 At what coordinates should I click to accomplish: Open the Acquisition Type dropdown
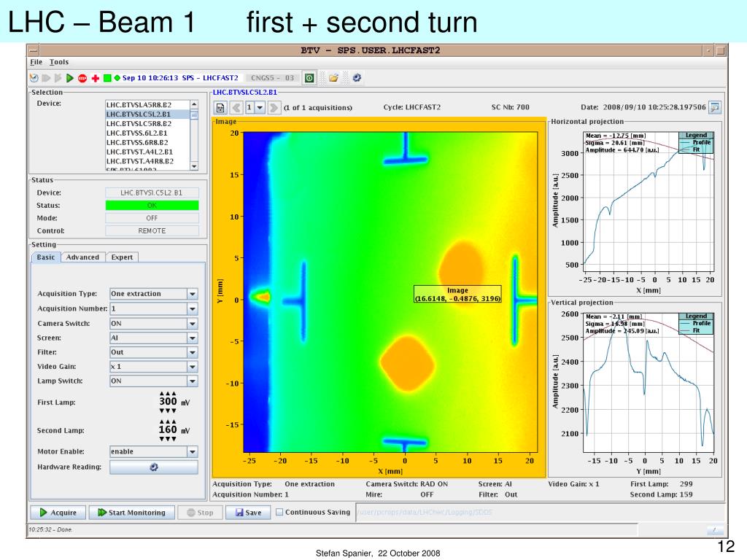pos(193,294)
